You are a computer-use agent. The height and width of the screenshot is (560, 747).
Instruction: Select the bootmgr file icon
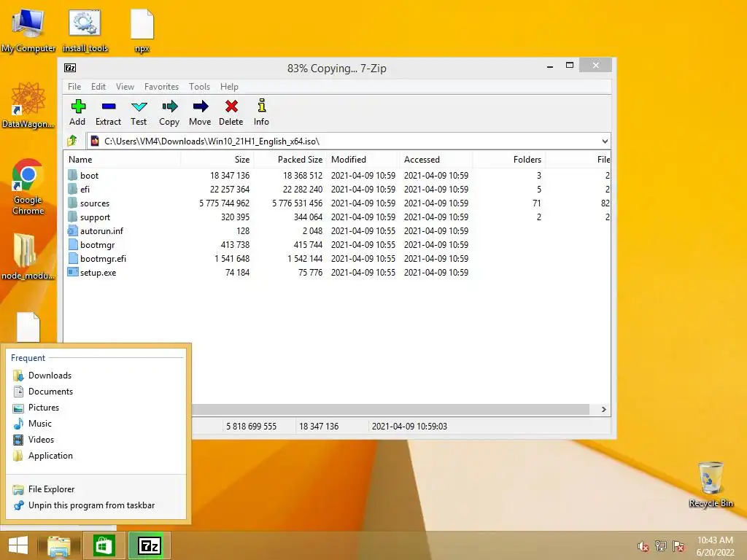click(x=73, y=245)
